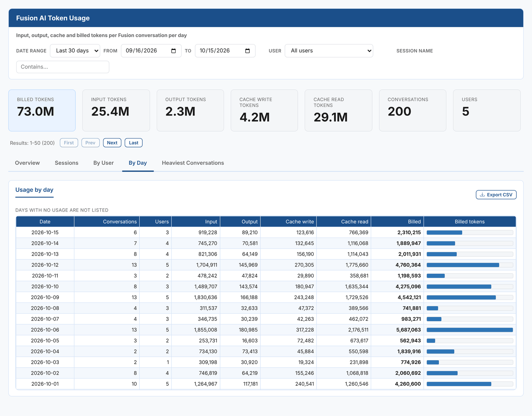Click the date cell 2026-10-03
The image size is (532, 416).
45,362
